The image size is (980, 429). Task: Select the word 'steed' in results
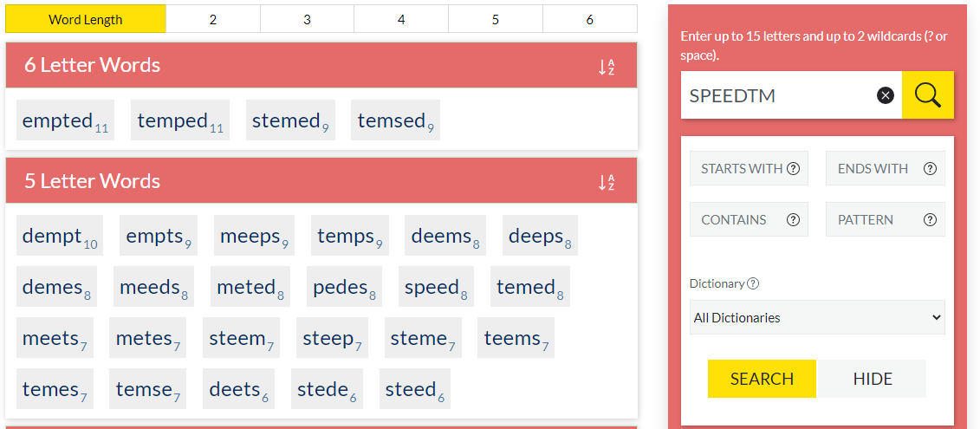[410, 390]
